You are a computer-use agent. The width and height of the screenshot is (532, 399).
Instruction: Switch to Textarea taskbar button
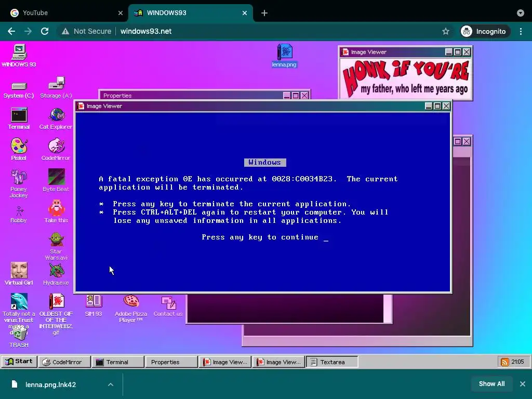pos(332,362)
